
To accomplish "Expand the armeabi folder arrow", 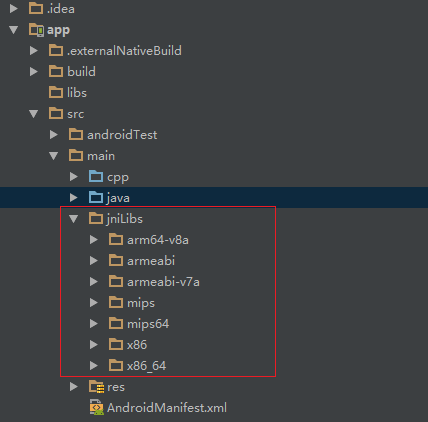I will pyautogui.click(x=94, y=261).
